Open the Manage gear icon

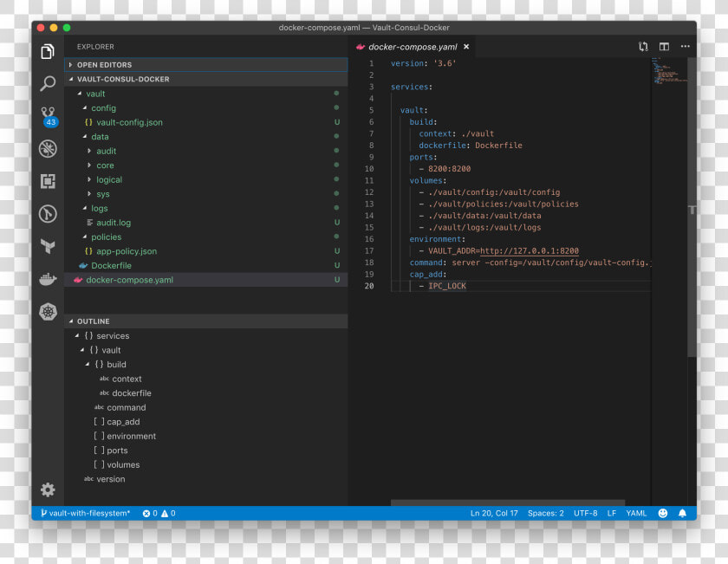click(48, 489)
